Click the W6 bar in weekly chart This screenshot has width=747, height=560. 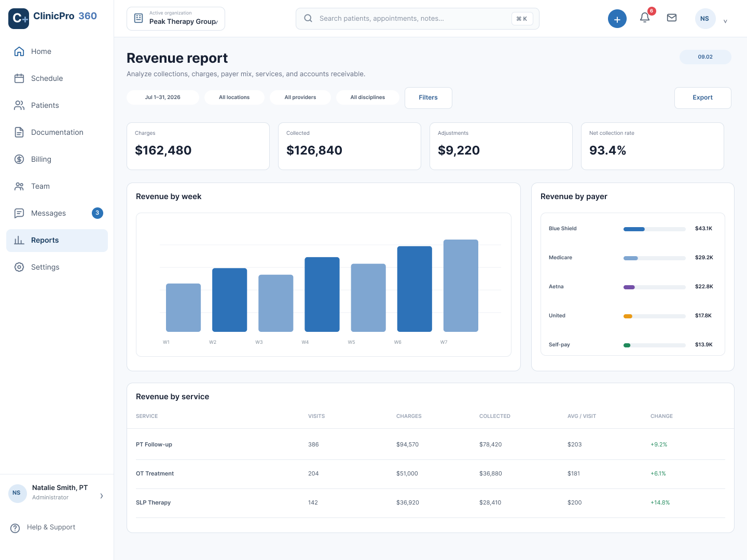point(414,289)
